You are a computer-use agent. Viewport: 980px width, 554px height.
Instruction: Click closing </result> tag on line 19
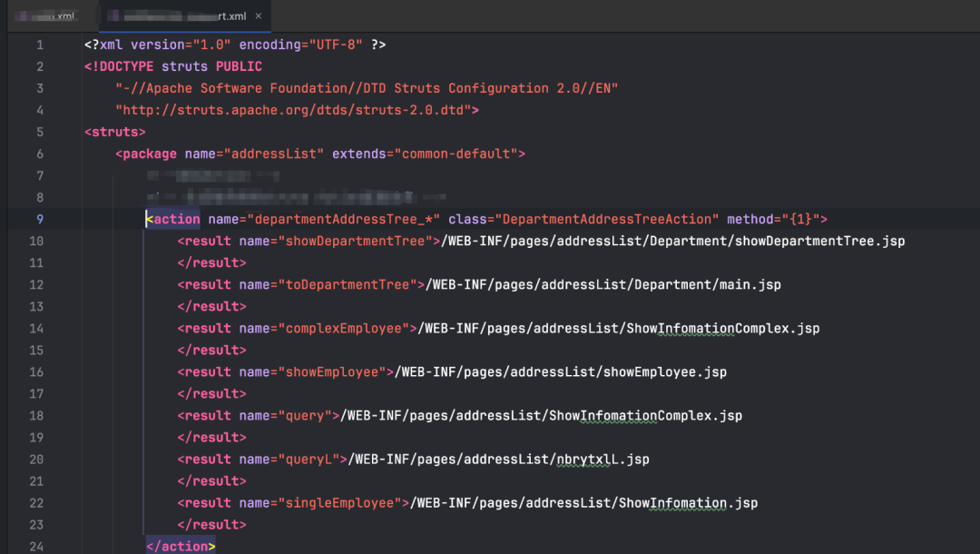(211, 439)
